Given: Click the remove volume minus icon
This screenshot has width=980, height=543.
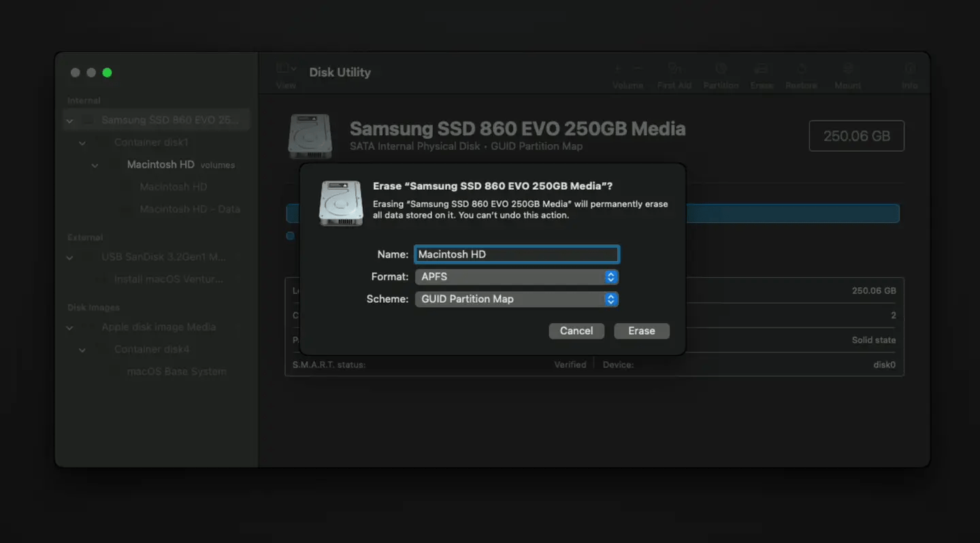Looking at the screenshot, I should [638, 69].
